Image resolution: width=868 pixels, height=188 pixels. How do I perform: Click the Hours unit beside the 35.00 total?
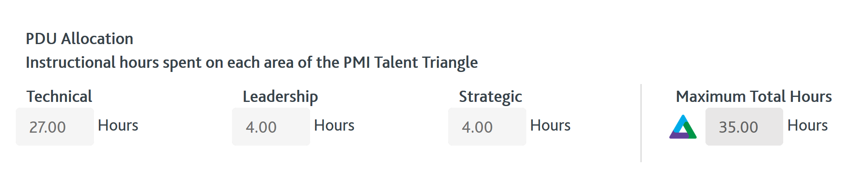coord(808,126)
